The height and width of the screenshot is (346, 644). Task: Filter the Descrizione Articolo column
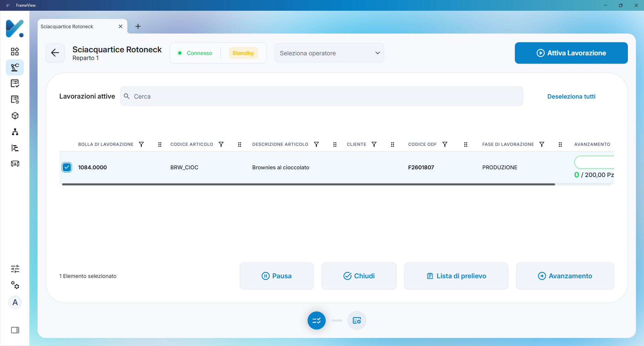[x=316, y=144]
